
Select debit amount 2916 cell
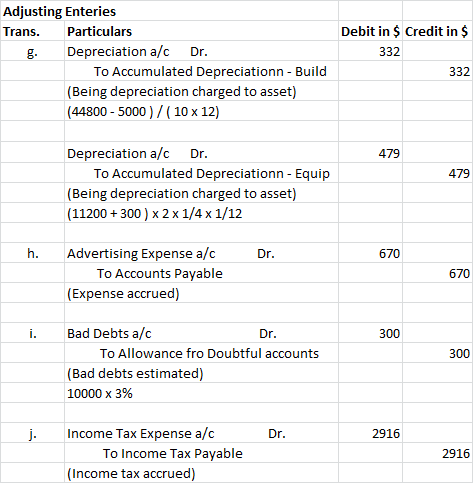370,433
